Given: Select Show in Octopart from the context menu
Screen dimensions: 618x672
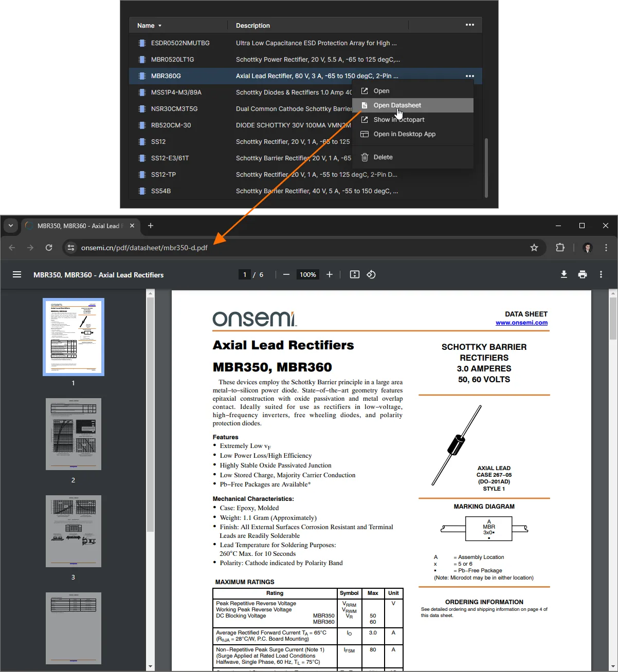Looking at the screenshot, I should click(x=399, y=119).
